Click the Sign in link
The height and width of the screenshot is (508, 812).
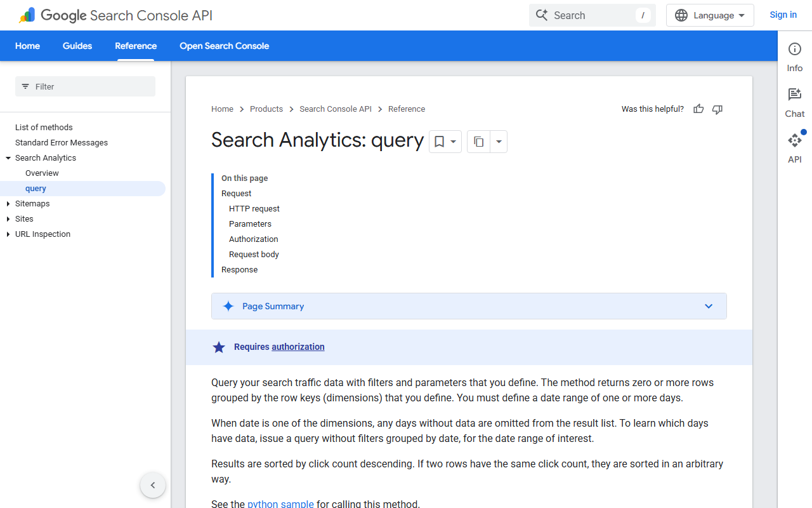pos(783,15)
